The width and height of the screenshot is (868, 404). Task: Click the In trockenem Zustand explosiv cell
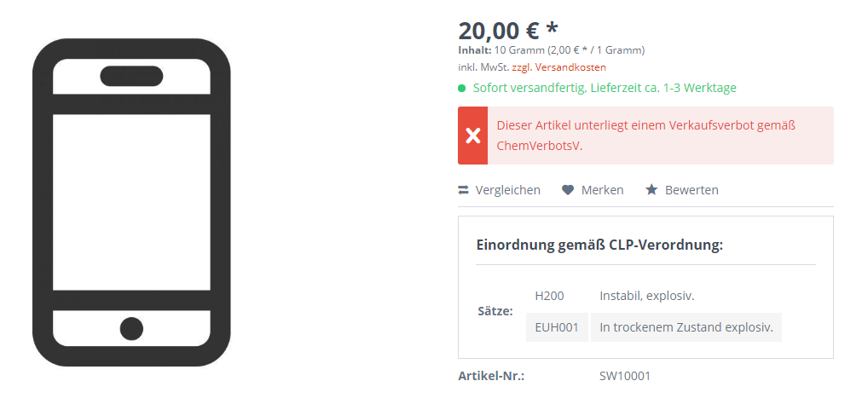[x=686, y=327]
